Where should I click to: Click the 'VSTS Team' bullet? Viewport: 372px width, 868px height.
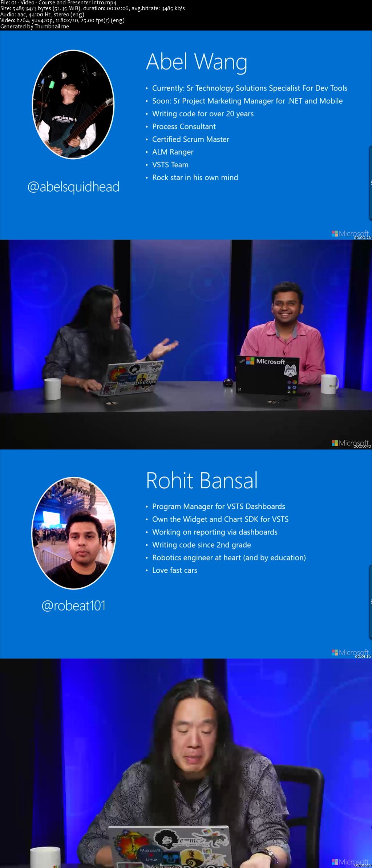tap(170, 165)
